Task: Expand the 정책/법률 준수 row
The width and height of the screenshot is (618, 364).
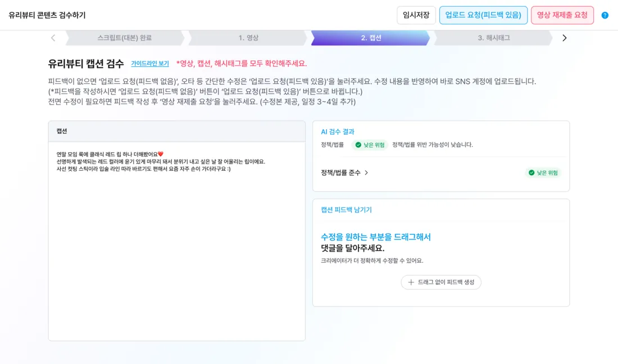Action: click(x=344, y=172)
